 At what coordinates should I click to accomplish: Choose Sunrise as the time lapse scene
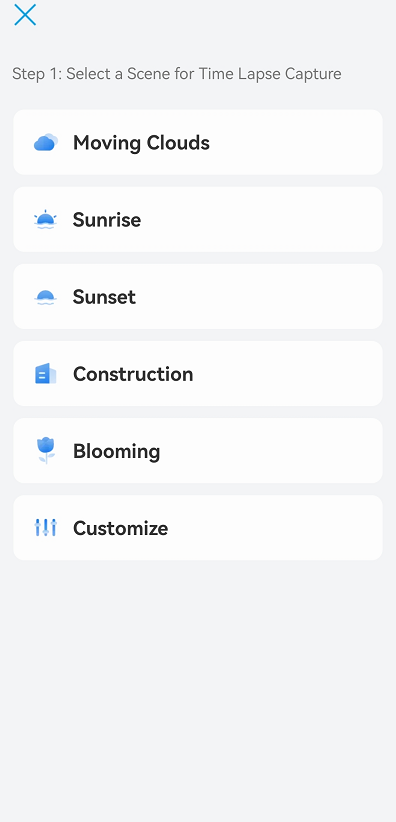click(198, 219)
